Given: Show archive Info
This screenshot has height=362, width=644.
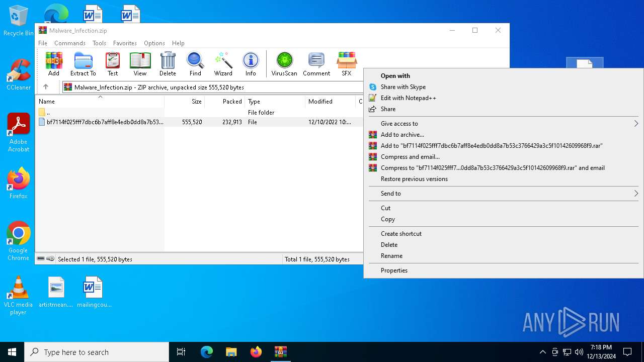Looking at the screenshot, I should [x=251, y=64].
